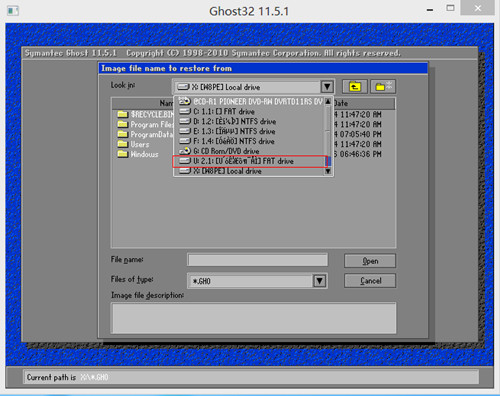
Task: Click the Image file description box
Action: [x=254, y=318]
